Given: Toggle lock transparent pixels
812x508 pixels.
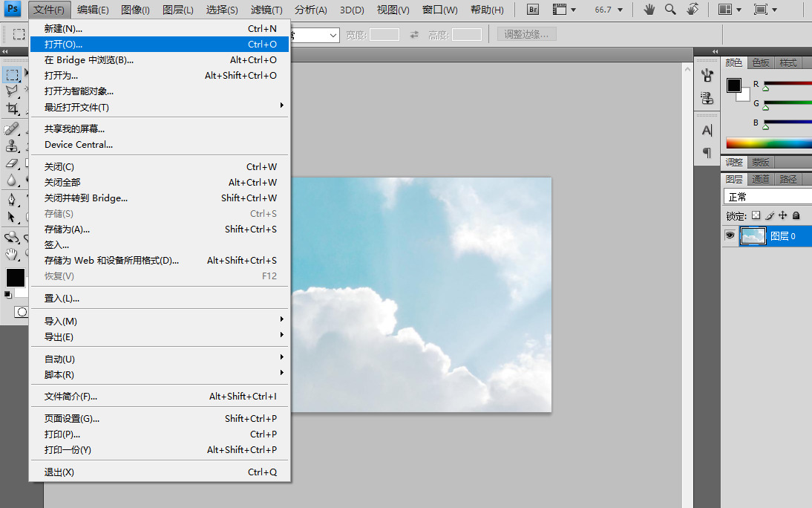Looking at the screenshot, I should tap(756, 216).
